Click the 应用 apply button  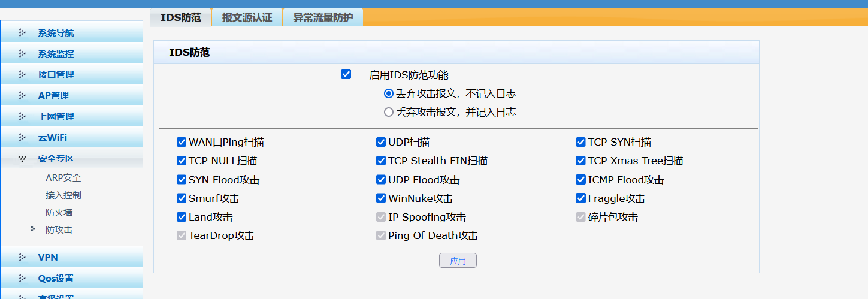click(x=458, y=261)
